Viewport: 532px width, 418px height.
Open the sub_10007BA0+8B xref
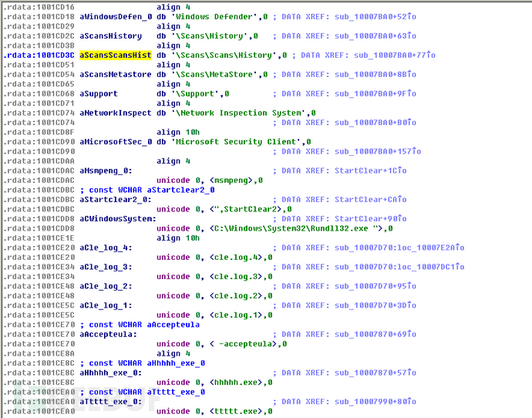(375, 75)
